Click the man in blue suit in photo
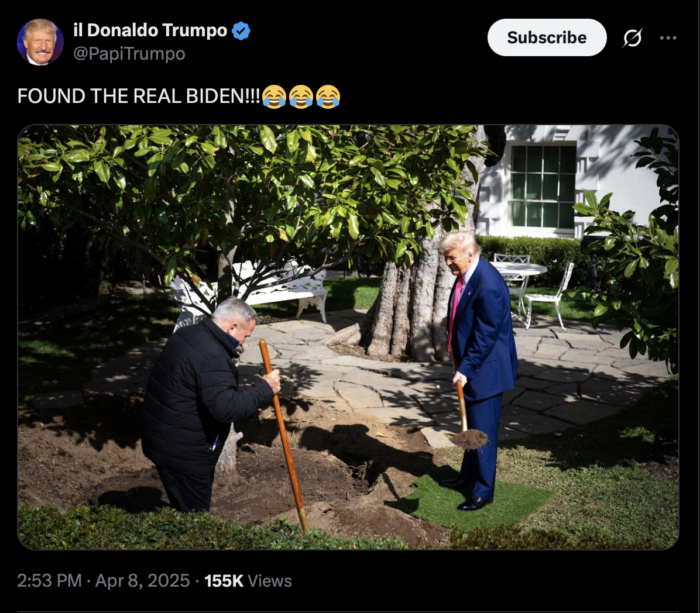This screenshot has width=700, height=613. tap(478, 370)
